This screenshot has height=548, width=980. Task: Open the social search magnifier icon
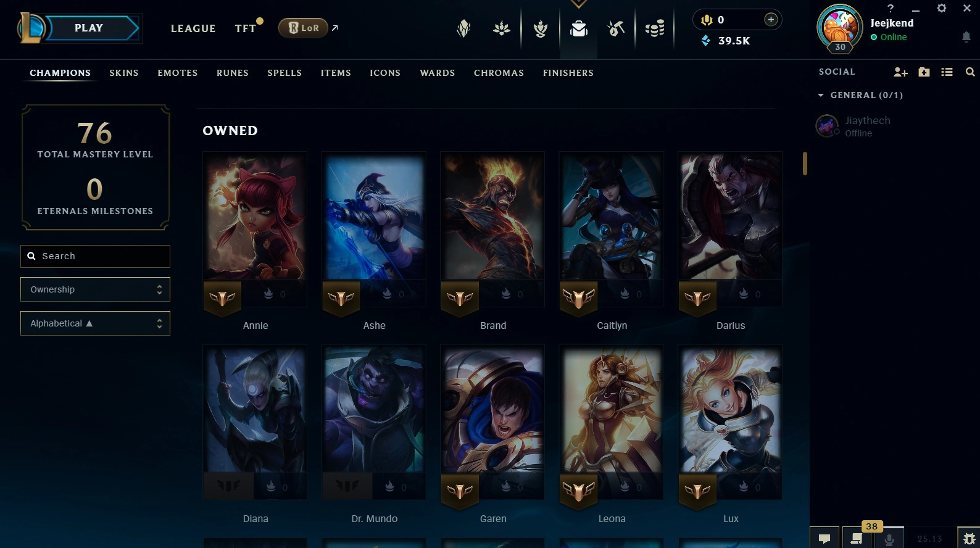click(970, 72)
